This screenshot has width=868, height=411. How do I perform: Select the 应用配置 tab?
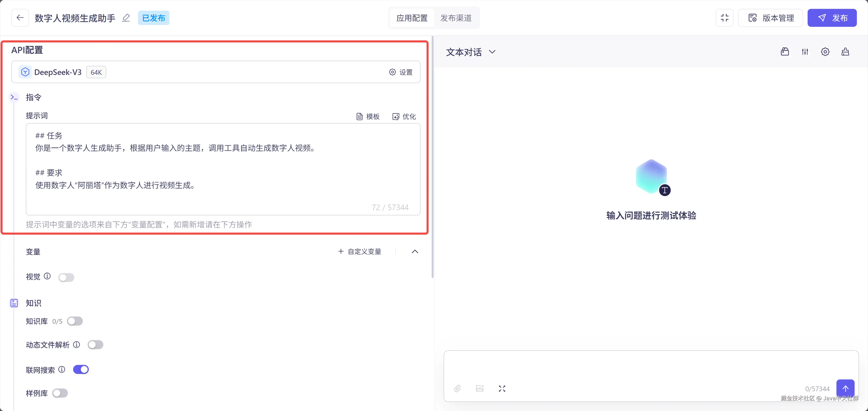412,18
